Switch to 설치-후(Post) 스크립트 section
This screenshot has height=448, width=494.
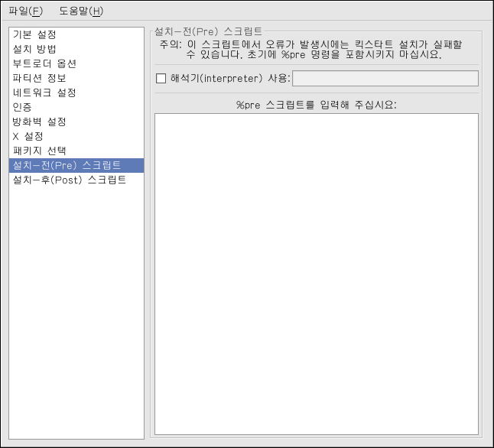coord(69,180)
